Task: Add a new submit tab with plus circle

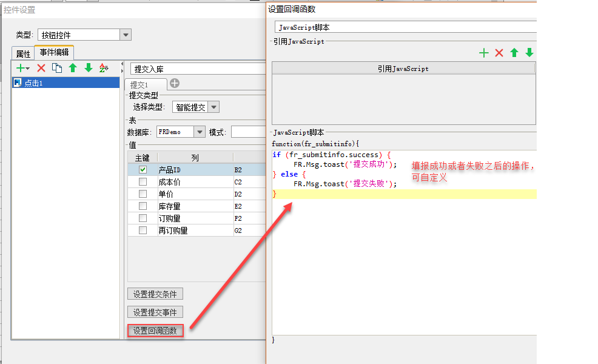Action: tap(175, 83)
